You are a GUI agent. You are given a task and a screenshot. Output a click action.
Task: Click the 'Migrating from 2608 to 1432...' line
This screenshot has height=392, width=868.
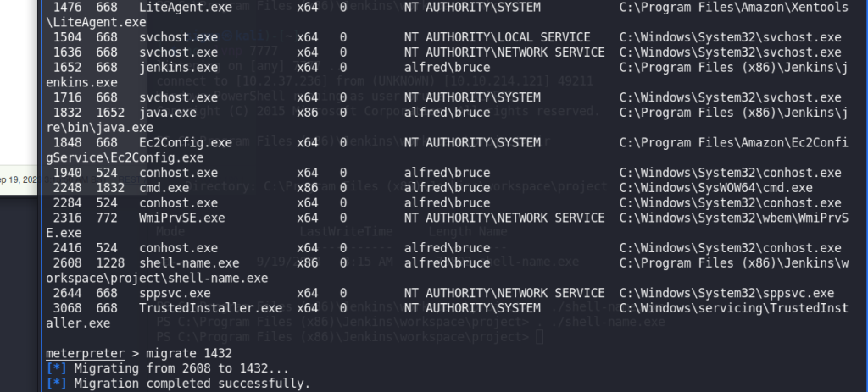click(181, 368)
